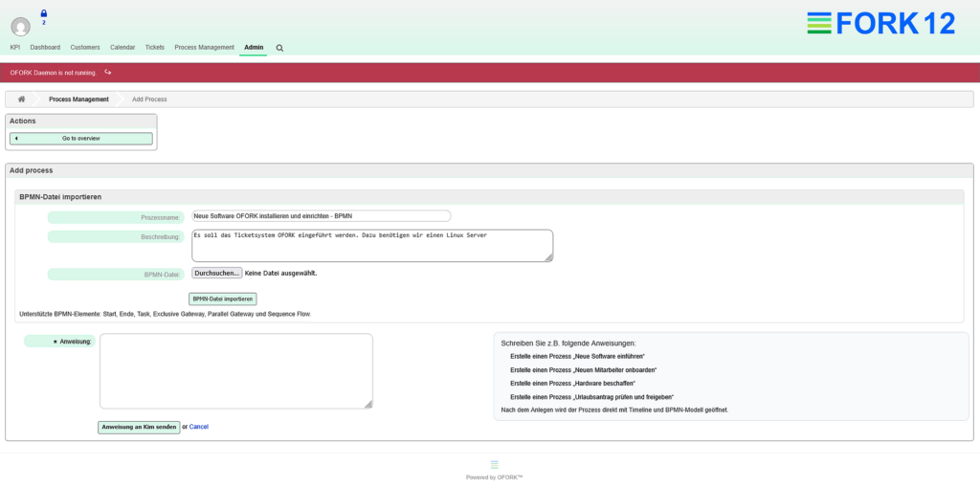Click the 'Actions' sidebar header
Viewport: 980px width, 487px height.
(81, 122)
